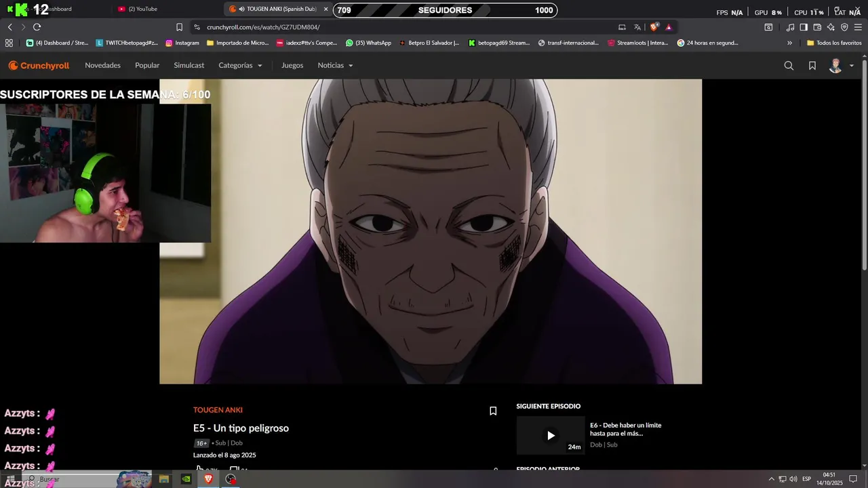This screenshot has height=488, width=868.
Task: Open the Simulcast menu item
Action: point(189,66)
